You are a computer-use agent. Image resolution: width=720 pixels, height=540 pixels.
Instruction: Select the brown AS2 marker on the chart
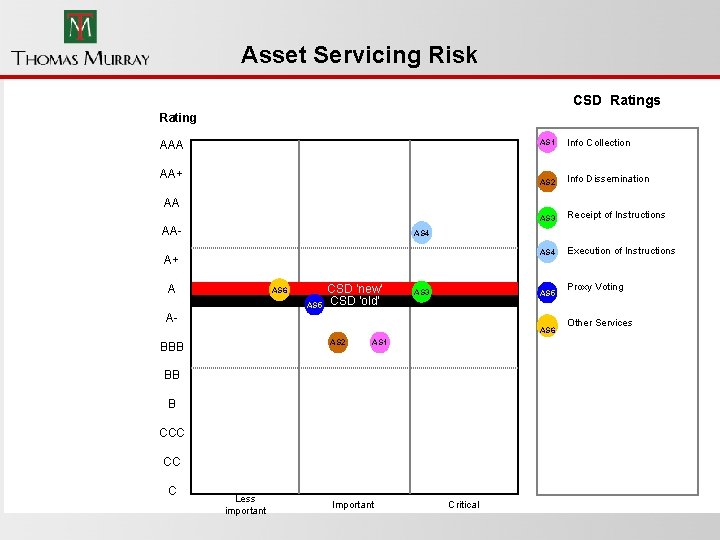[x=338, y=342]
